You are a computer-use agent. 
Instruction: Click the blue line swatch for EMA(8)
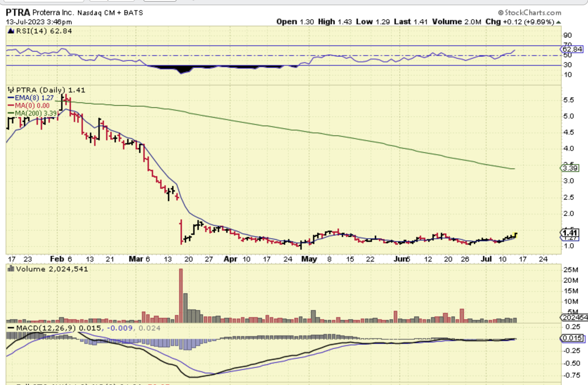[x=11, y=98]
